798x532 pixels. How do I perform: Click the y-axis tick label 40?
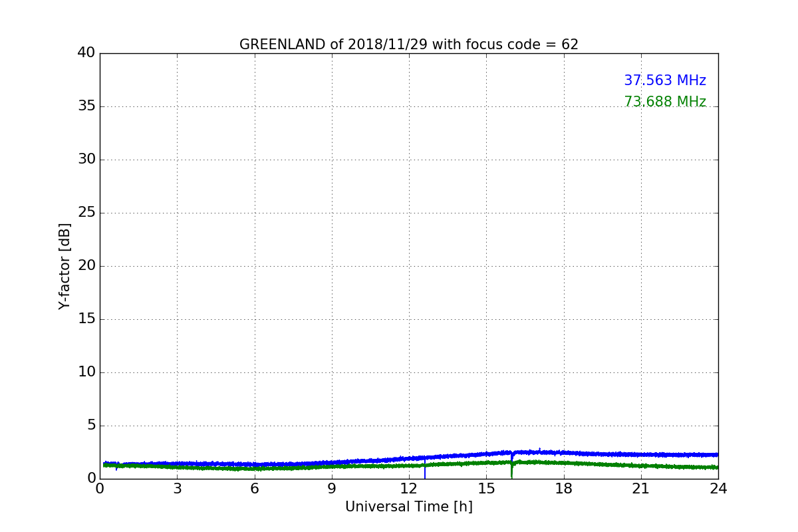(86, 53)
